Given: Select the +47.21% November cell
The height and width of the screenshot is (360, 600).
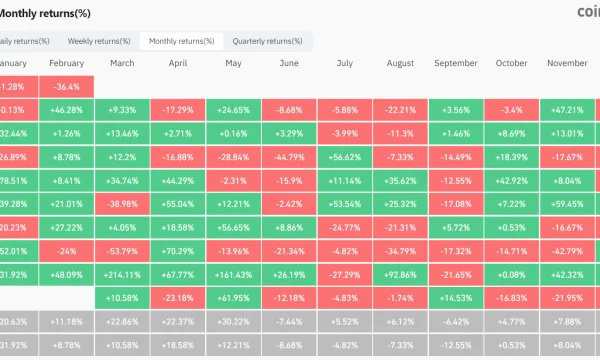Looking at the screenshot, I should click(567, 110).
